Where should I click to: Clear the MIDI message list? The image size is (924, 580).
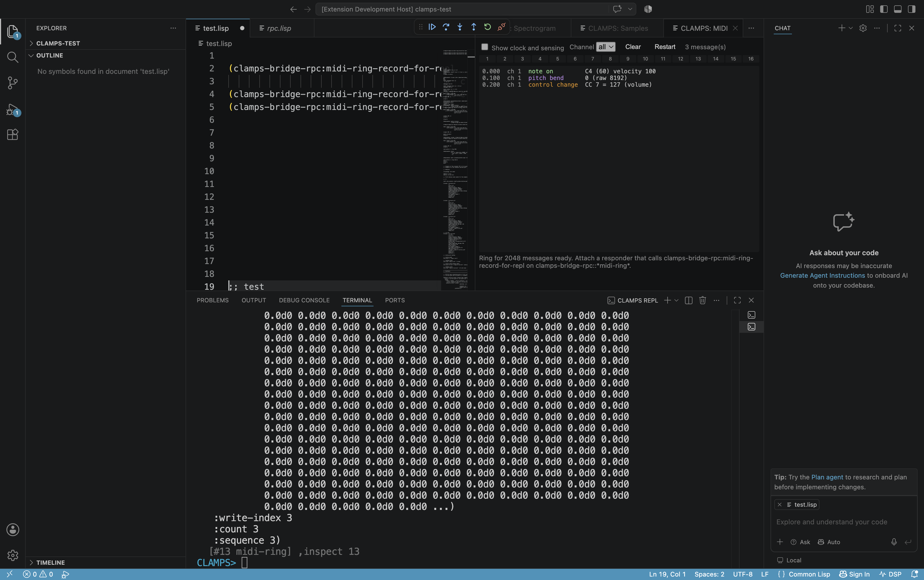[x=633, y=47]
